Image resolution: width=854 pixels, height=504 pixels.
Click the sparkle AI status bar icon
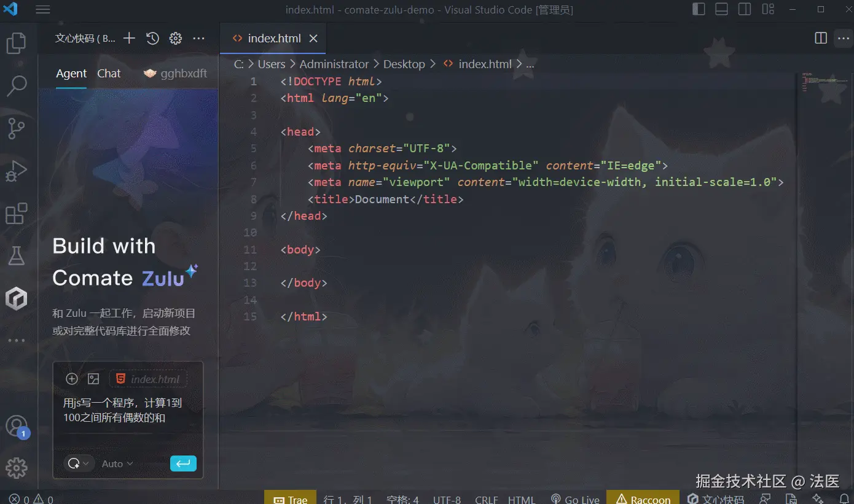pyautogui.click(x=817, y=499)
